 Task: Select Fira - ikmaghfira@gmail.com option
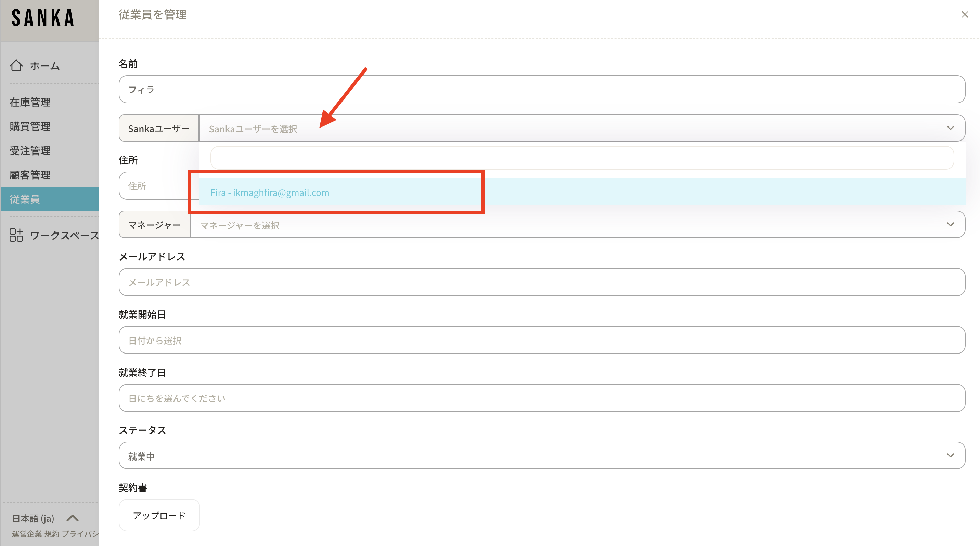pos(270,193)
